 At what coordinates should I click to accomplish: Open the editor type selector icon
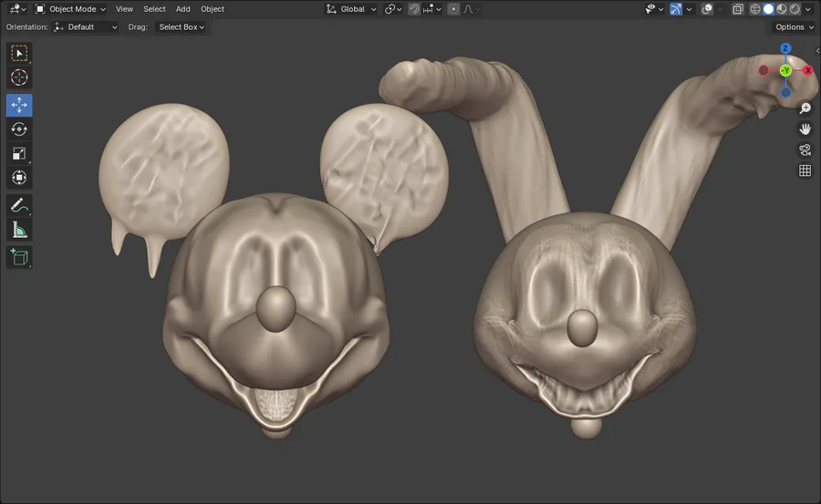tap(17, 9)
